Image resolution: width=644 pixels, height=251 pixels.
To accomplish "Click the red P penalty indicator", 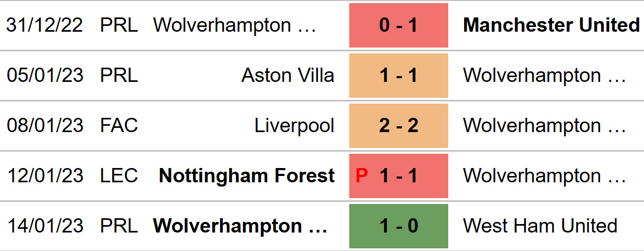I will click(x=361, y=176).
